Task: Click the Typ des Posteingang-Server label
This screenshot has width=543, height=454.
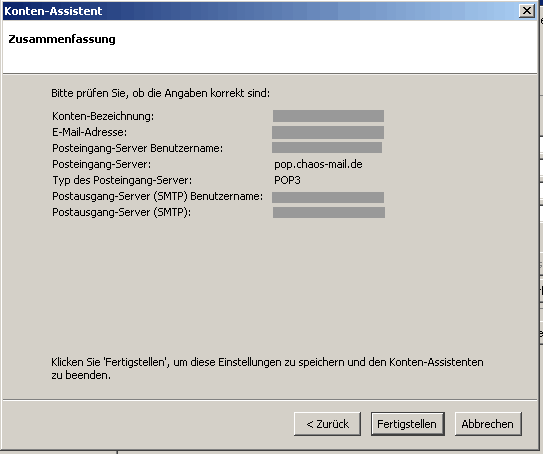Action: [x=122, y=180]
